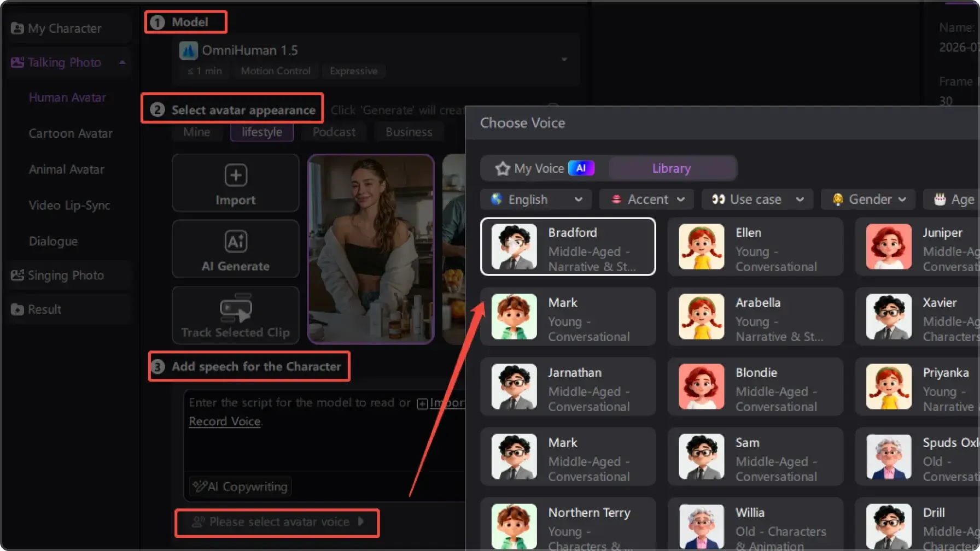This screenshot has width=980, height=551.
Task: Click the Ellen voice name
Action: (x=748, y=233)
